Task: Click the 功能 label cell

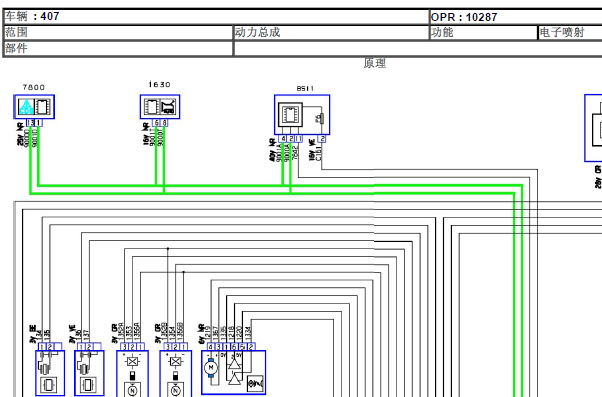Action: pyautogui.click(x=483, y=33)
